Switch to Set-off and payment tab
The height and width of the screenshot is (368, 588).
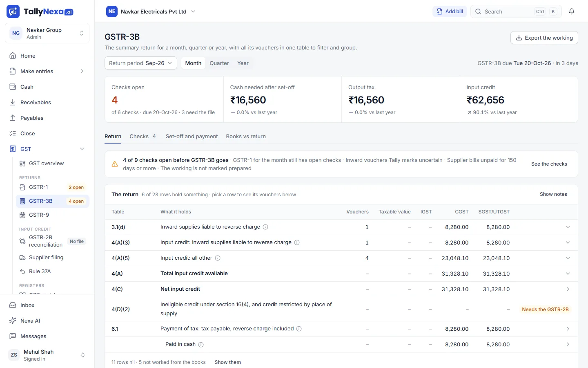(x=192, y=136)
